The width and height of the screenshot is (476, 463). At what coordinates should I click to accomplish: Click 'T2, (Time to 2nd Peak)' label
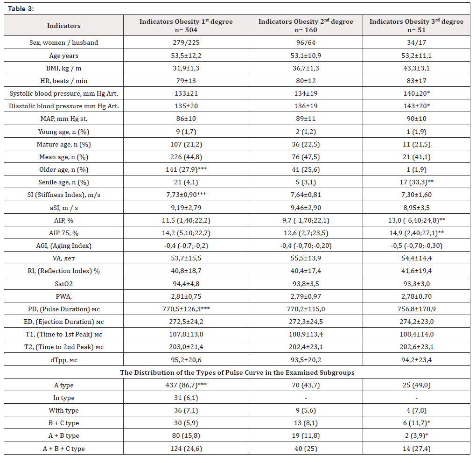(x=64, y=347)
